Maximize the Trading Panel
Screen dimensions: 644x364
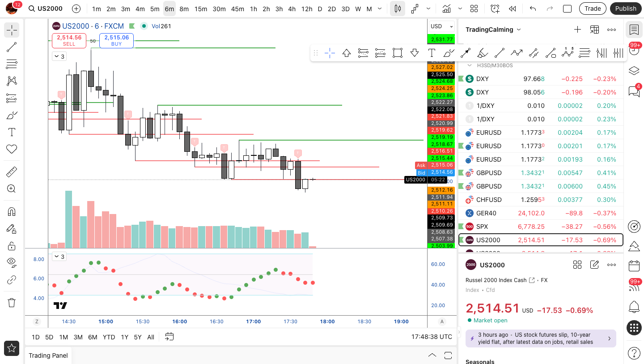[x=448, y=355]
